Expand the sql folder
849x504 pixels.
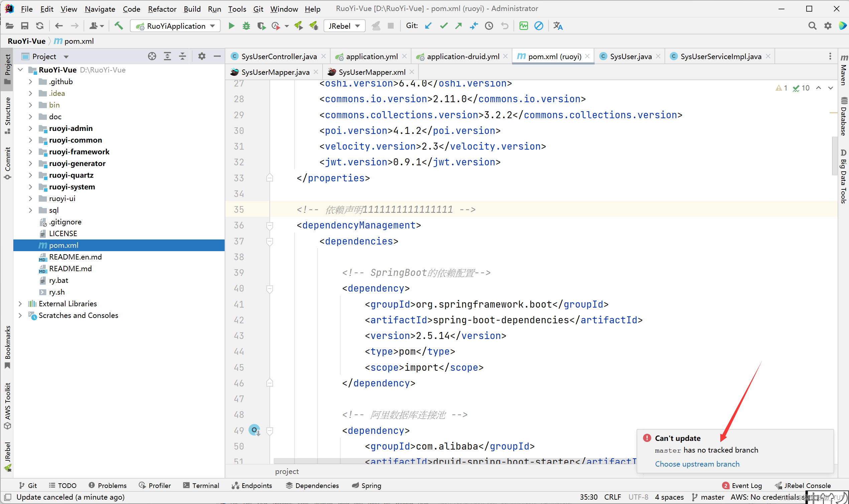(x=30, y=210)
